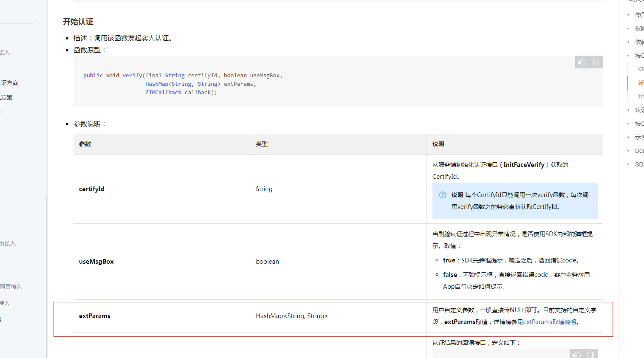This screenshot has height=358, width=644.
Task: Click the left sidebar vertical scrollbar
Action: [x=46, y=276]
